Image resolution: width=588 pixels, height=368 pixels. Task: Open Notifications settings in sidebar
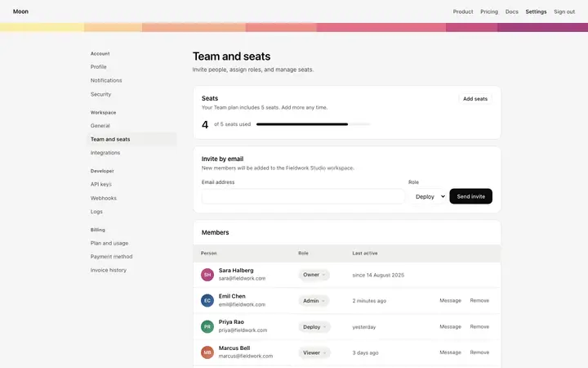coord(106,80)
